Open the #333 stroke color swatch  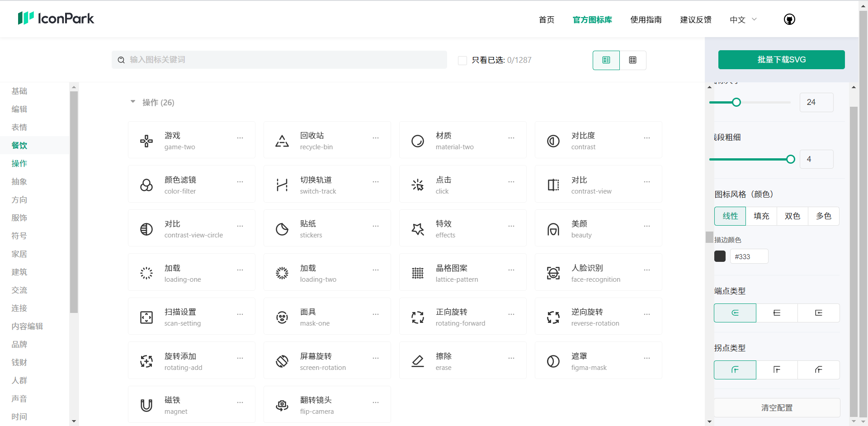720,256
